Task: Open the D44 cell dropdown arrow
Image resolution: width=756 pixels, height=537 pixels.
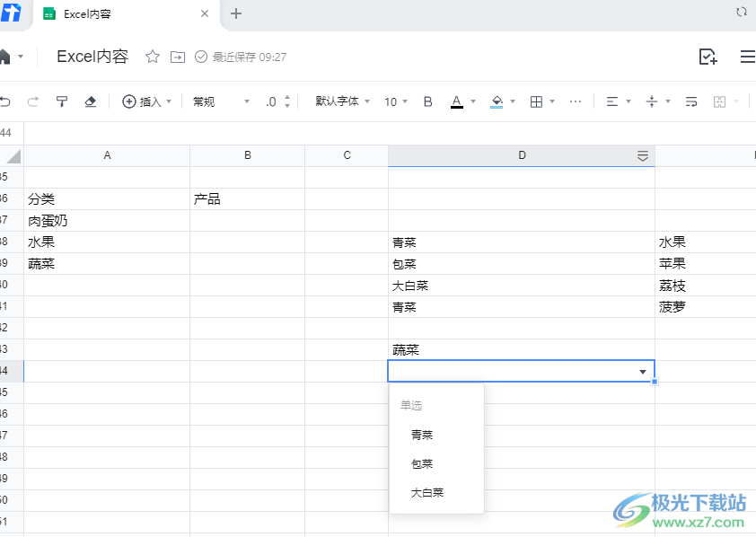Action: [x=643, y=372]
